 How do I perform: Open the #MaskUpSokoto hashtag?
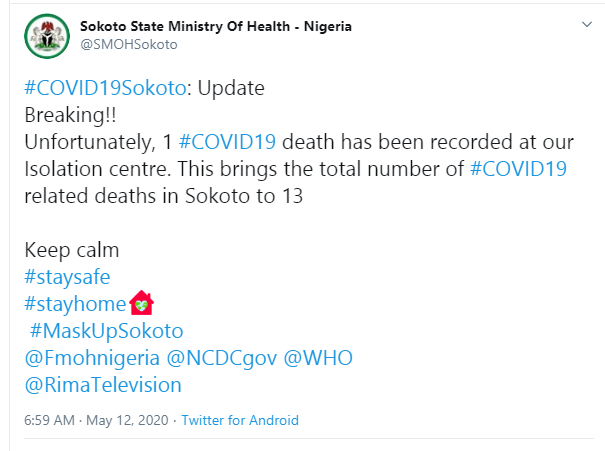[106, 331]
